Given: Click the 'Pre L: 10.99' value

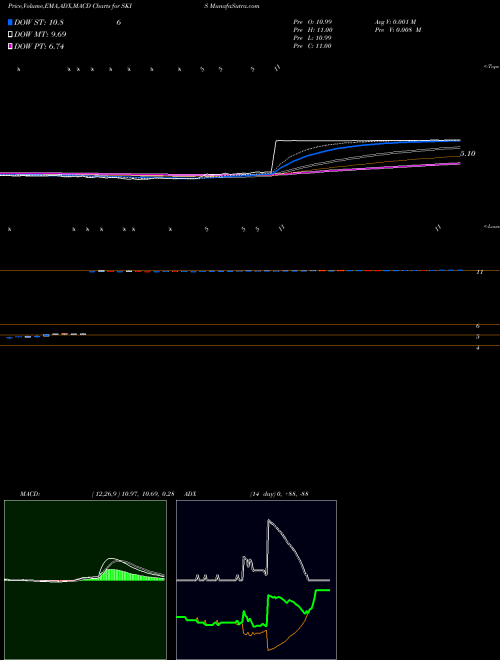Looking at the screenshot, I should click(x=313, y=38).
